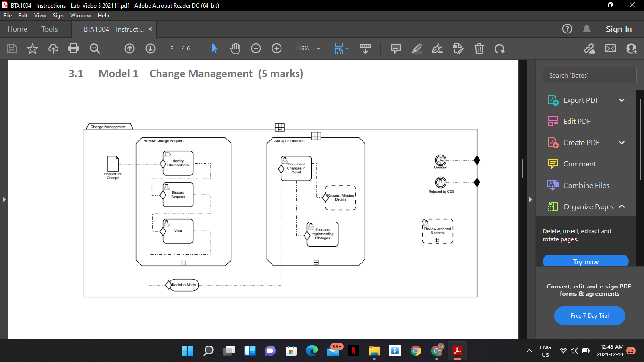Open the Comment annotation tool

point(395,49)
